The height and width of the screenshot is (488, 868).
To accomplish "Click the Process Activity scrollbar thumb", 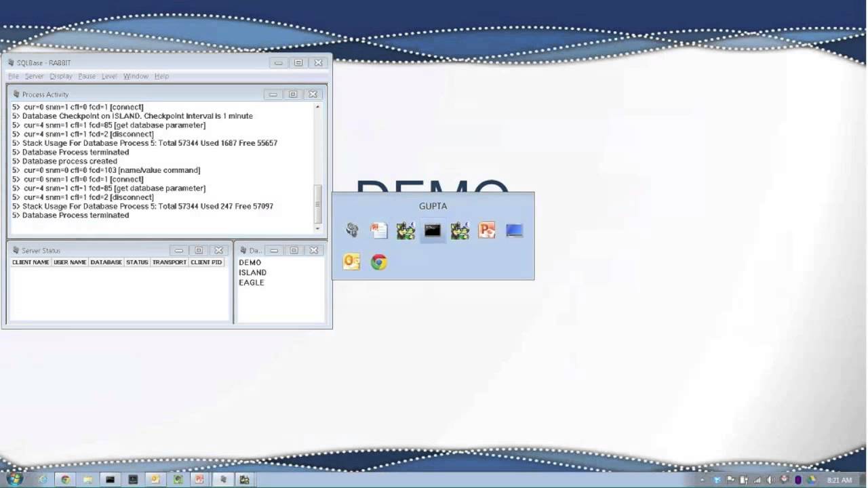I will [x=317, y=204].
